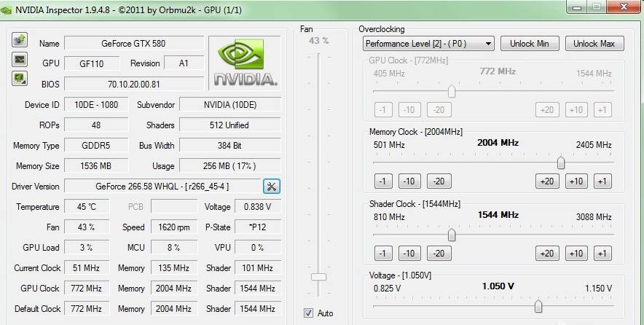644x325 pixels.
Task: Click the Shader Clock slider thumb
Action: pos(452,235)
